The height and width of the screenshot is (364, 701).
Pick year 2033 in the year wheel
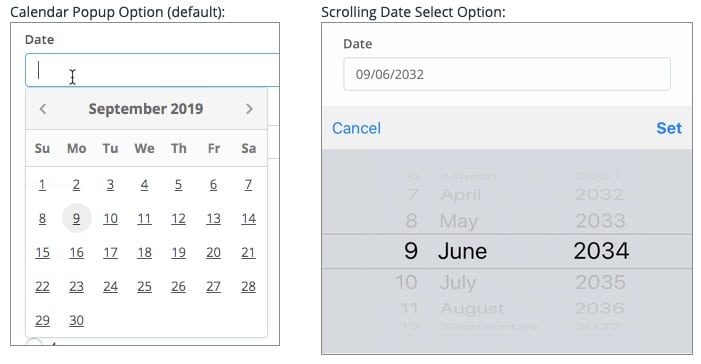pos(600,221)
